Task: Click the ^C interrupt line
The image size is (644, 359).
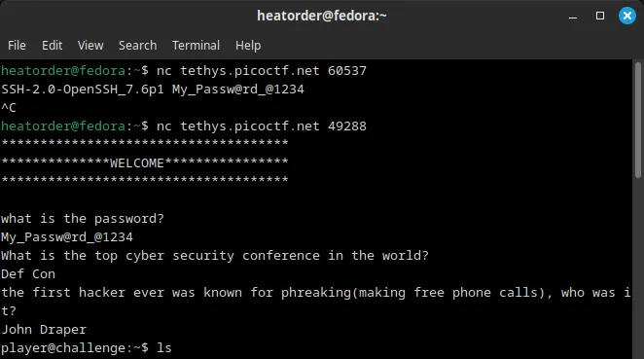Action: (9, 108)
